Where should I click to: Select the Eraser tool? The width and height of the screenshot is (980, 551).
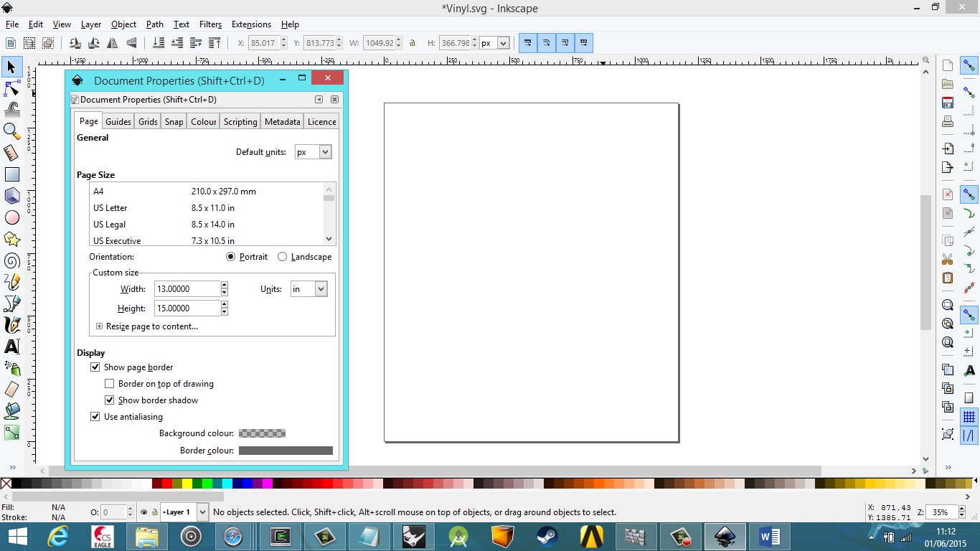(11, 390)
